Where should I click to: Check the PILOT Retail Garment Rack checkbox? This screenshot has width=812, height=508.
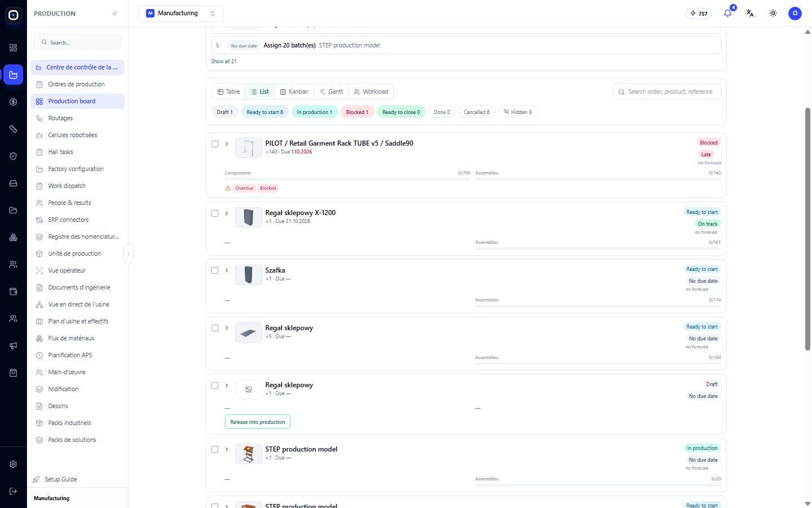tap(215, 144)
